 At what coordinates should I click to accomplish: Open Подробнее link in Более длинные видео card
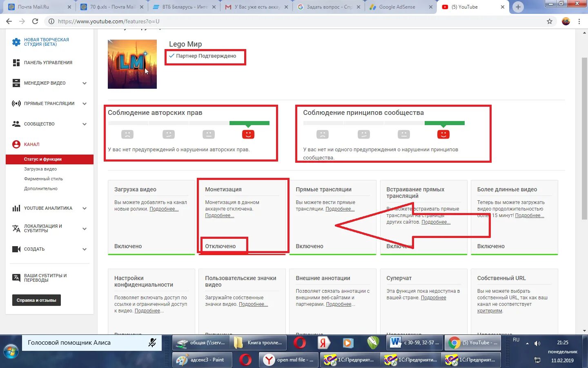click(530, 215)
